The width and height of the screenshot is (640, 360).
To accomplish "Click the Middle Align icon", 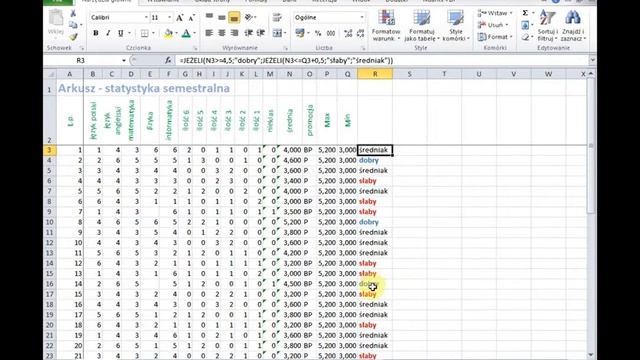I will 222,17.
